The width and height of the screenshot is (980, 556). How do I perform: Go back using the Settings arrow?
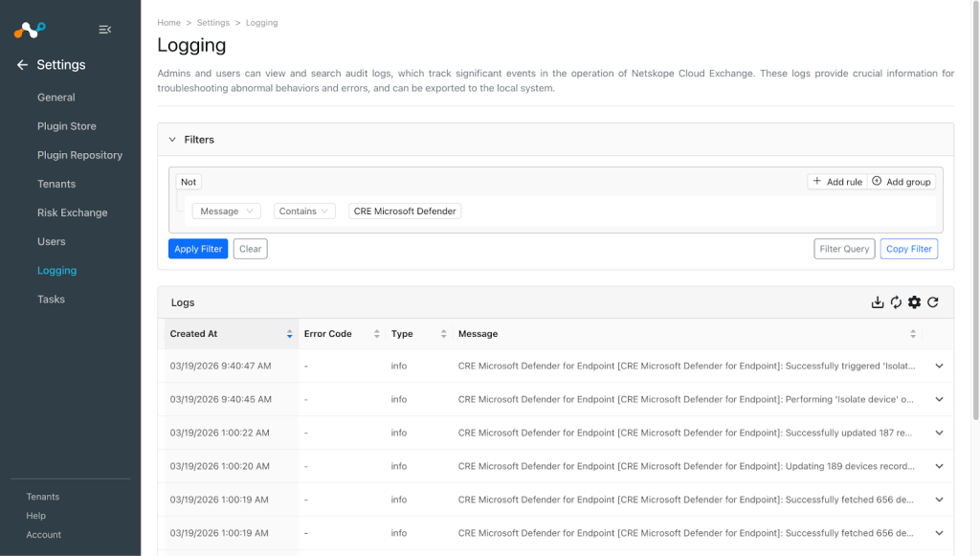[23, 65]
